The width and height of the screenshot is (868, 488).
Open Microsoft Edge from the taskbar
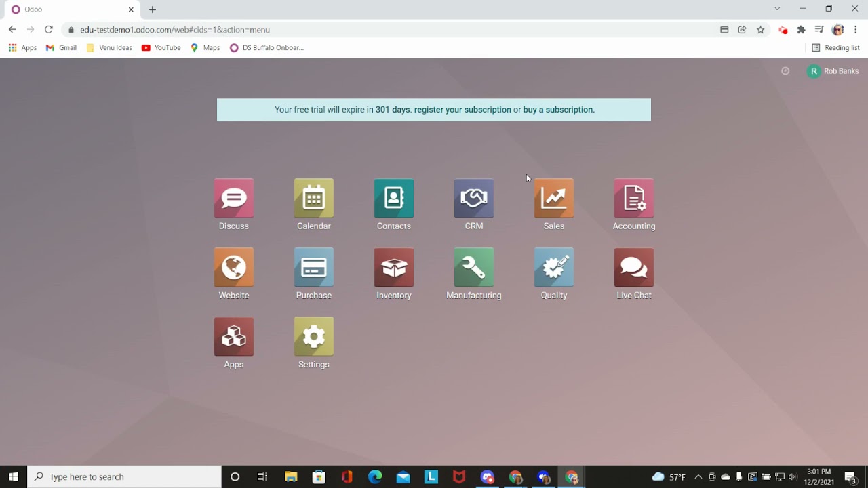point(375,477)
